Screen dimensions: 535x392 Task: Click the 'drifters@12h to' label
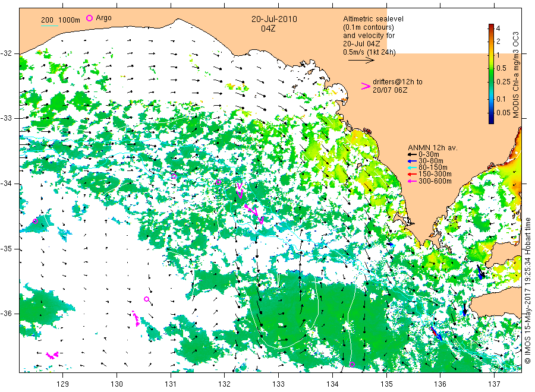click(x=398, y=82)
